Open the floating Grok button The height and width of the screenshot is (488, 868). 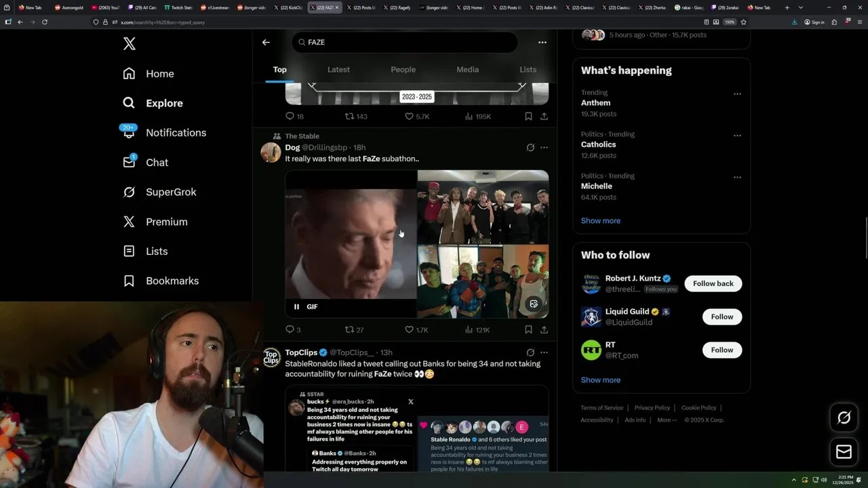(844, 418)
